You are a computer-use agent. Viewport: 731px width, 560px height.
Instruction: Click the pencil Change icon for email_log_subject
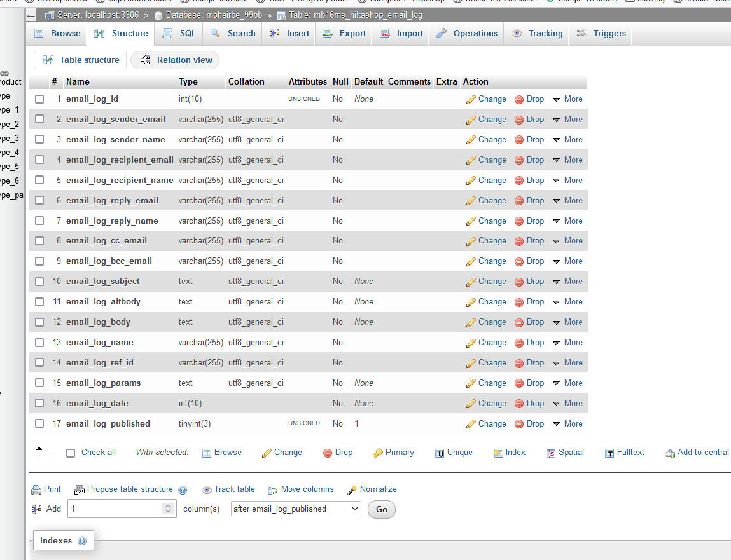pyautogui.click(x=471, y=282)
